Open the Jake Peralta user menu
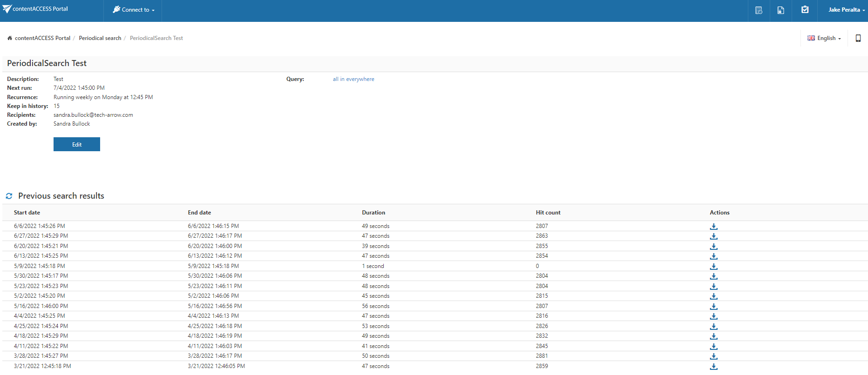The width and height of the screenshot is (868, 375). (x=846, y=10)
